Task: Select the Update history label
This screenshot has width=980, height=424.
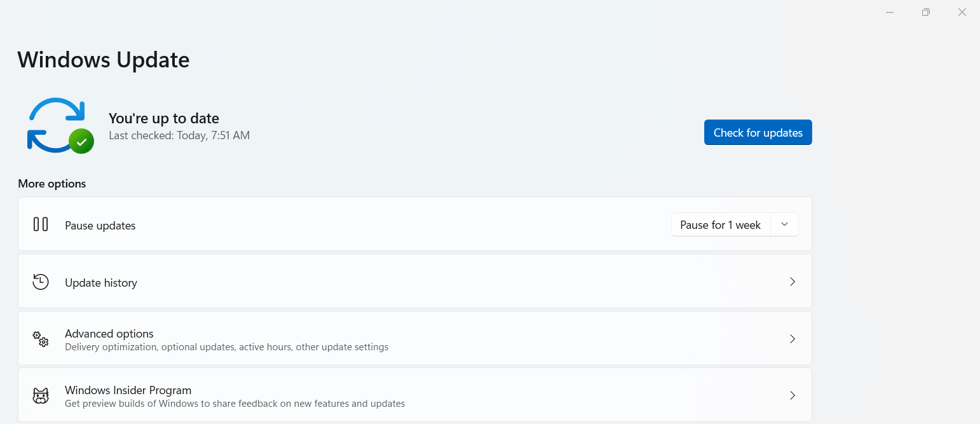Action: click(101, 283)
